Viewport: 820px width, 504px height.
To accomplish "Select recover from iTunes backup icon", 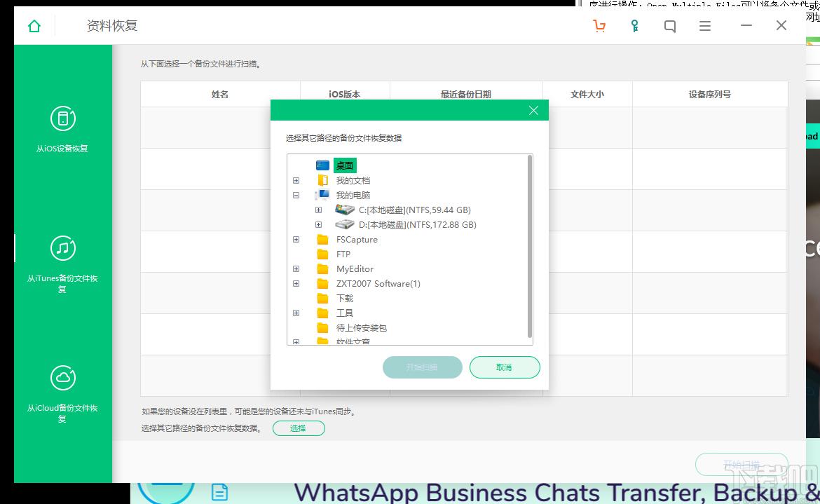I will pos(63,248).
